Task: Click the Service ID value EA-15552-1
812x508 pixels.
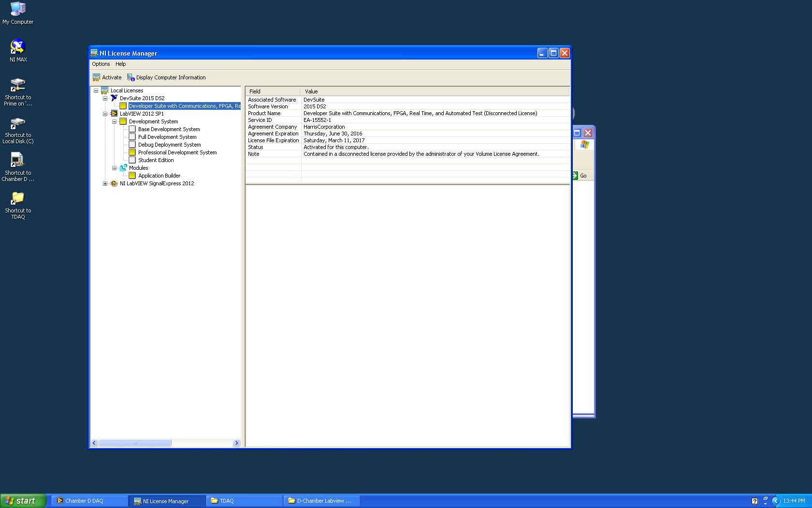Action: [x=317, y=120]
